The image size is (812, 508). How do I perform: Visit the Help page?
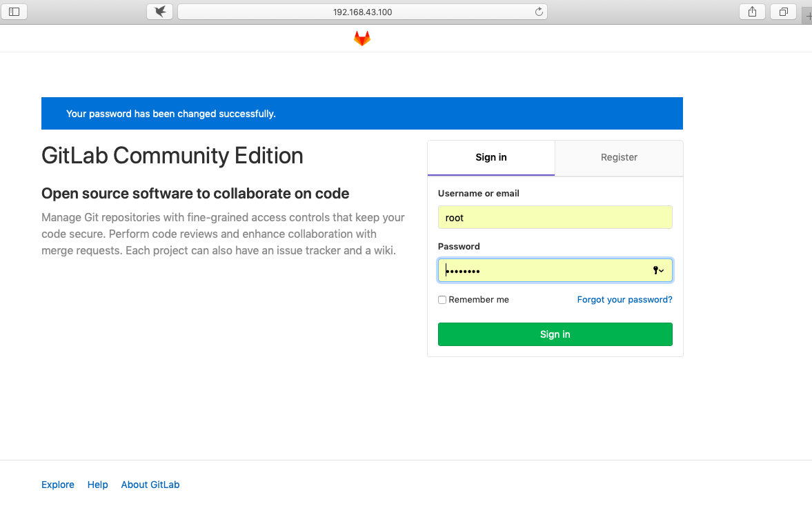click(x=97, y=485)
